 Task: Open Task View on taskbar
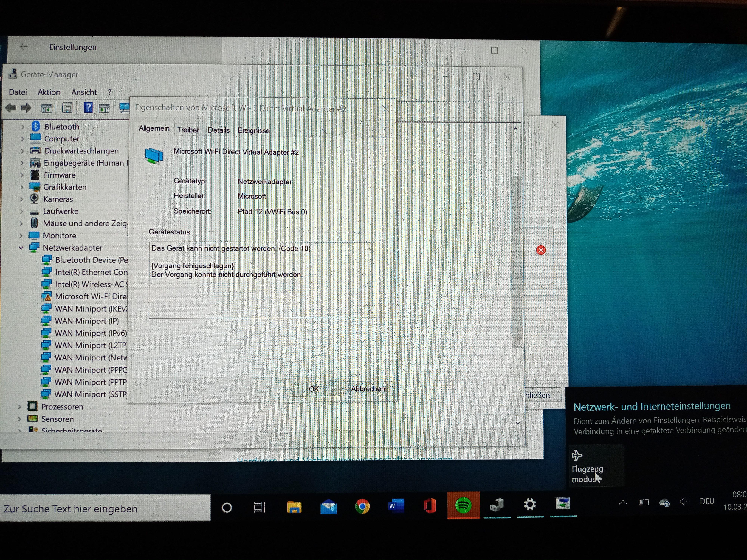[259, 507]
